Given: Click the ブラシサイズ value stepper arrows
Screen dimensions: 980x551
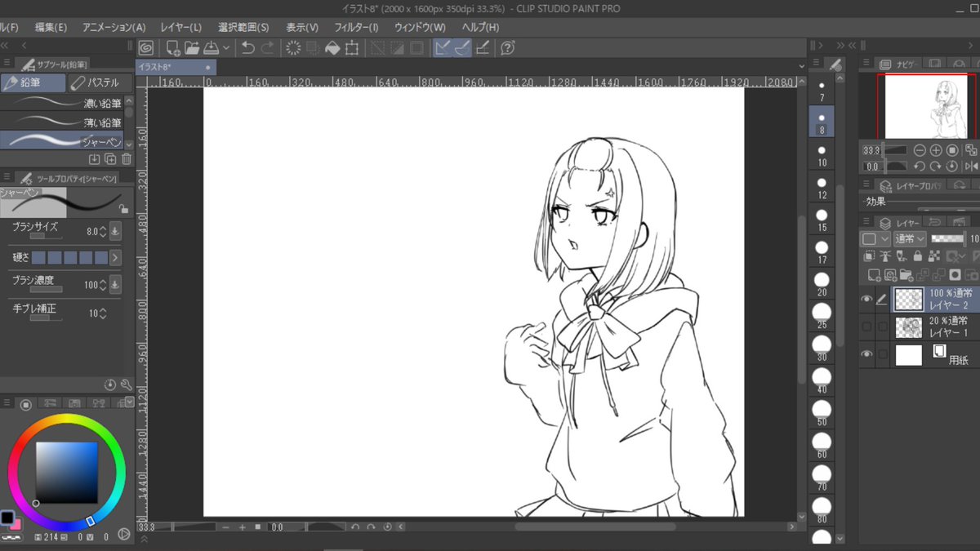Looking at the screenshot, I should pyautogui.click(x=103, y=232).
